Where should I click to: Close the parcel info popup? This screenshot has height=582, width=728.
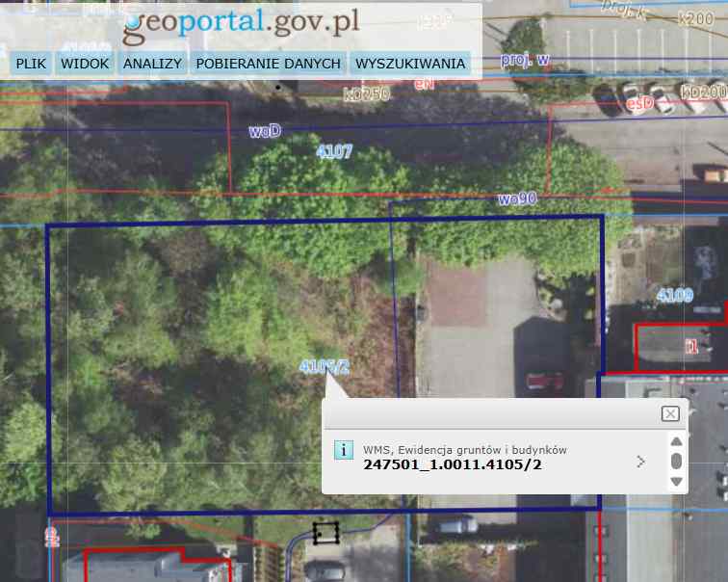[670, 413]
